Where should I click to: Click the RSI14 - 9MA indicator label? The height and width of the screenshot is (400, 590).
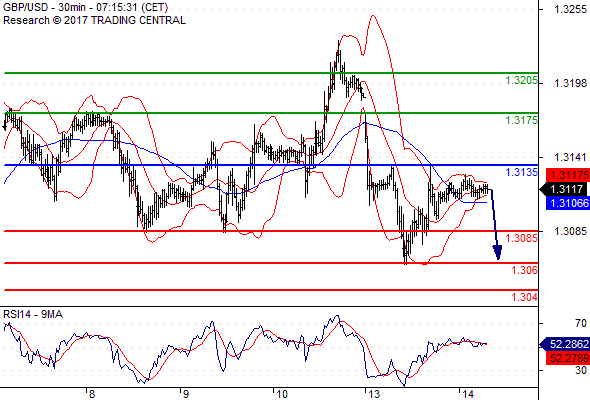[33, 314]
